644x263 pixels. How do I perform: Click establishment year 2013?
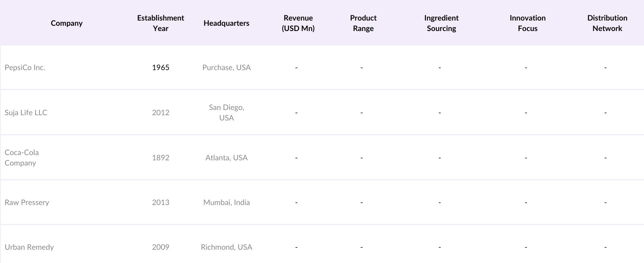[x=161, y=202]
